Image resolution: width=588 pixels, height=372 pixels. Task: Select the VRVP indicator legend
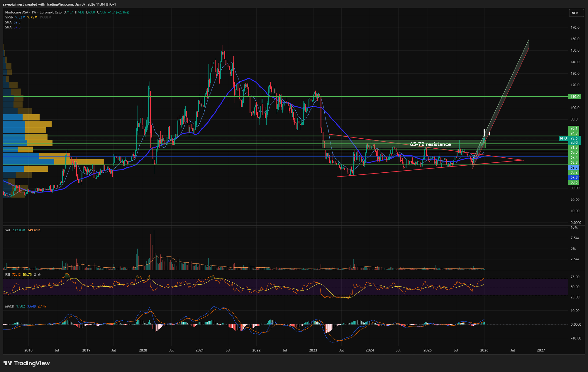tap(9, 17)
